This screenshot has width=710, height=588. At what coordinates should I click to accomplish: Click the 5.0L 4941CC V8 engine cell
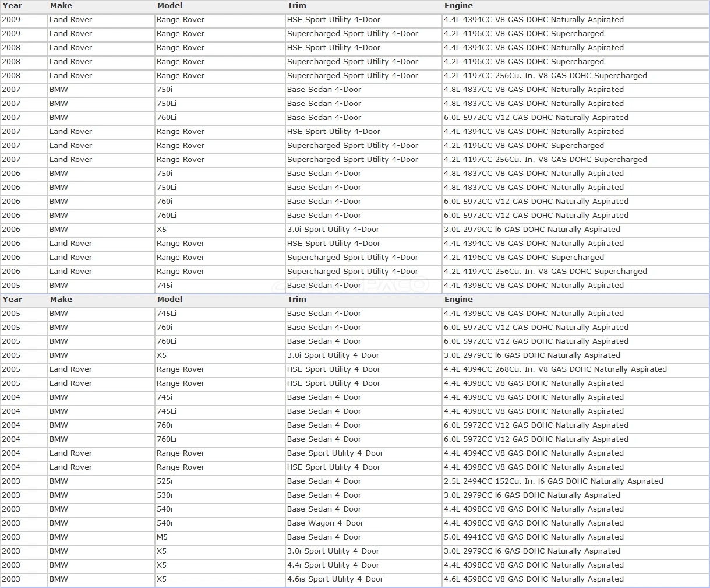coord(575,537)
